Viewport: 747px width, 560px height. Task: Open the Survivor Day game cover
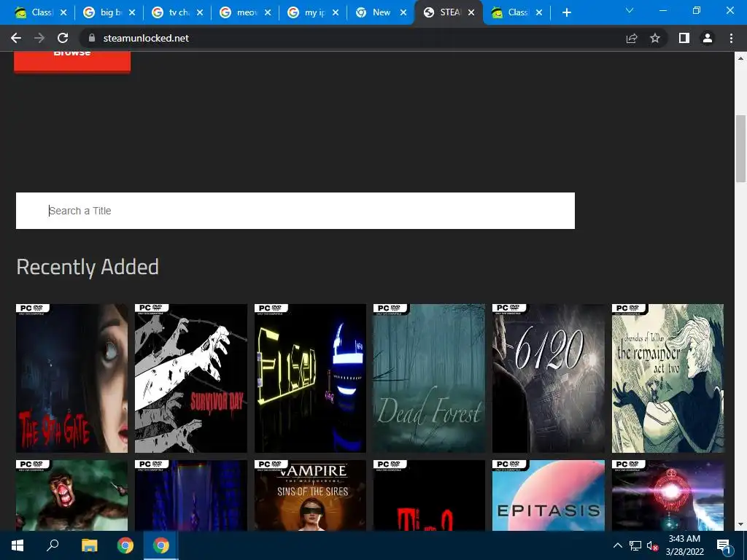(191, 378)
